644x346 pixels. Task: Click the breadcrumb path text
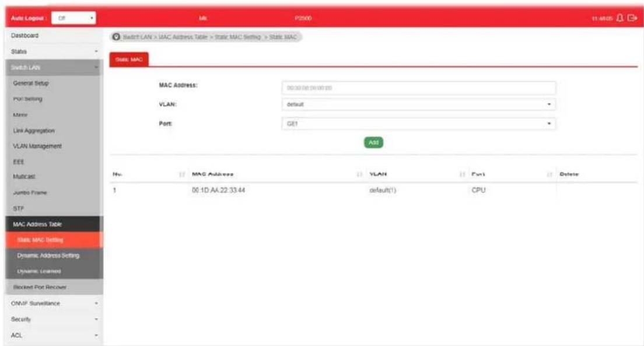[210, 37]
